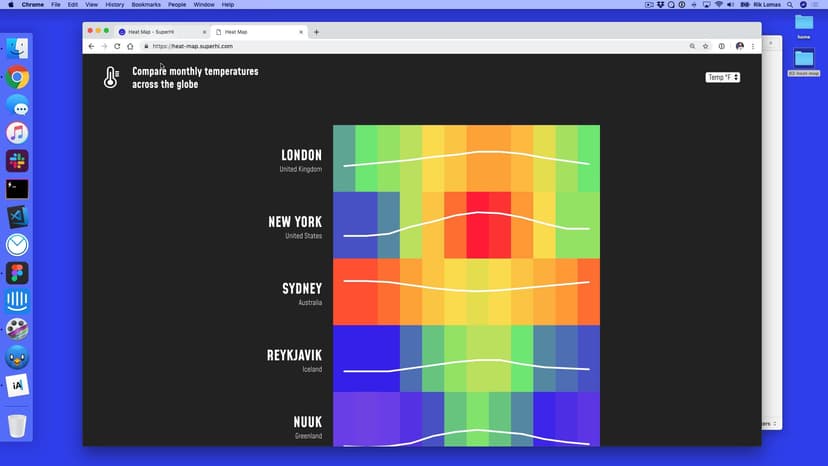Image resolution: width=828 pixels, height=466 pixels.
Task: Click the New York row's red July cell
Action: point(477,224)
